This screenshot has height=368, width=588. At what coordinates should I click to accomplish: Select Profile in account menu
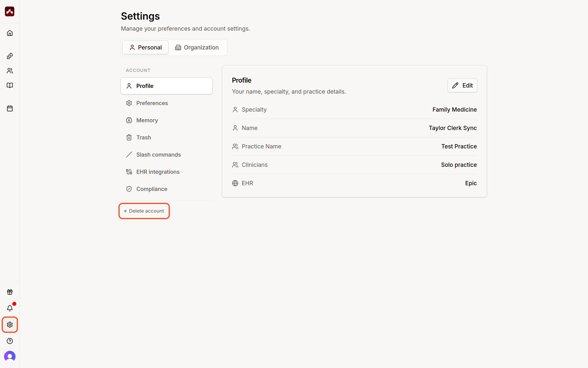point(166,86)
